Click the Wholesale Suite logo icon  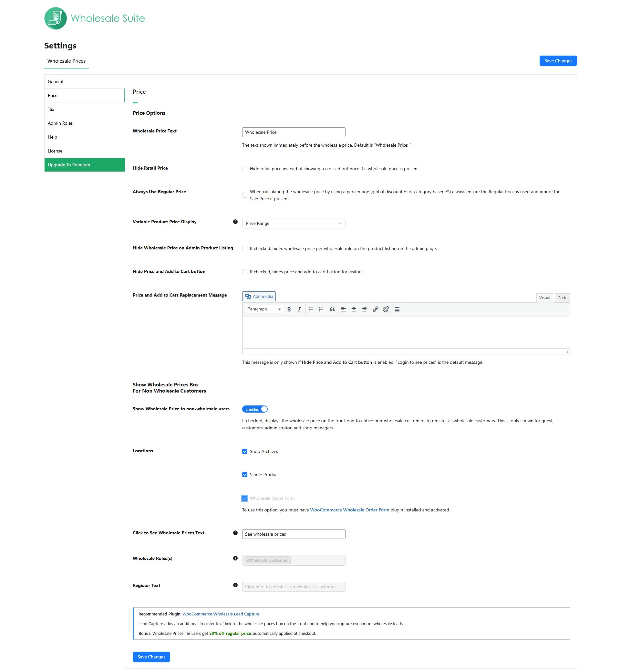(x=55, y=18)
